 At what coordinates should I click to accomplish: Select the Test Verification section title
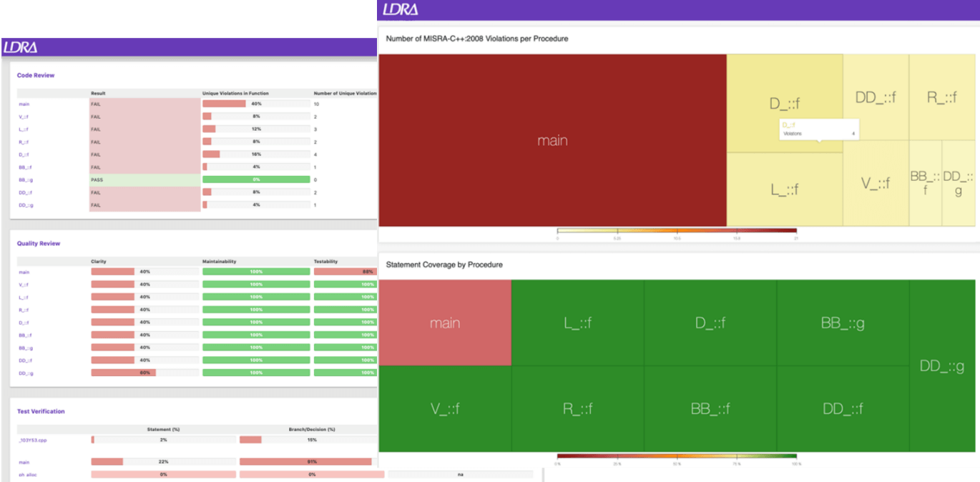[41, 411]
